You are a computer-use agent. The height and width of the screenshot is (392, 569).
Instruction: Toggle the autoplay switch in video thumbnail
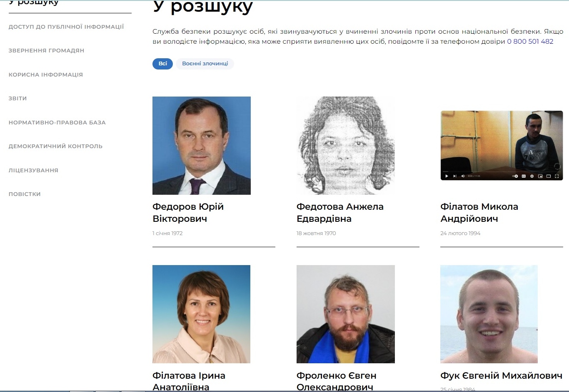coord(515,176)
